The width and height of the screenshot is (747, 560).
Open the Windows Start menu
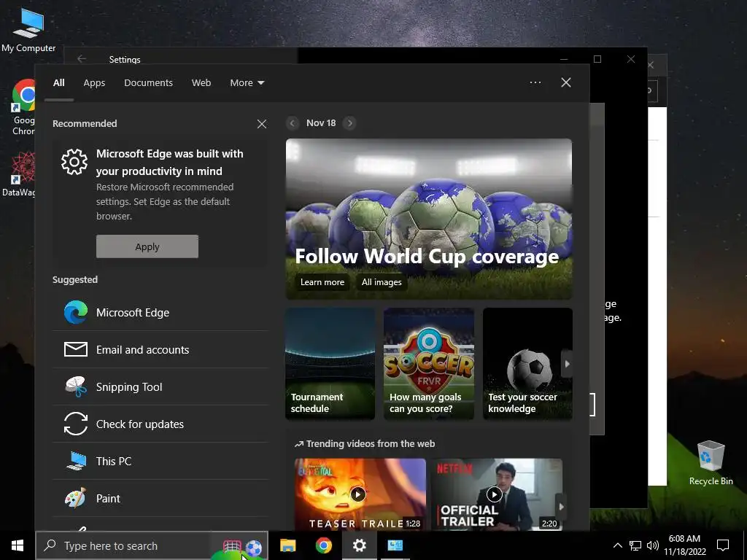click(18, 545)
